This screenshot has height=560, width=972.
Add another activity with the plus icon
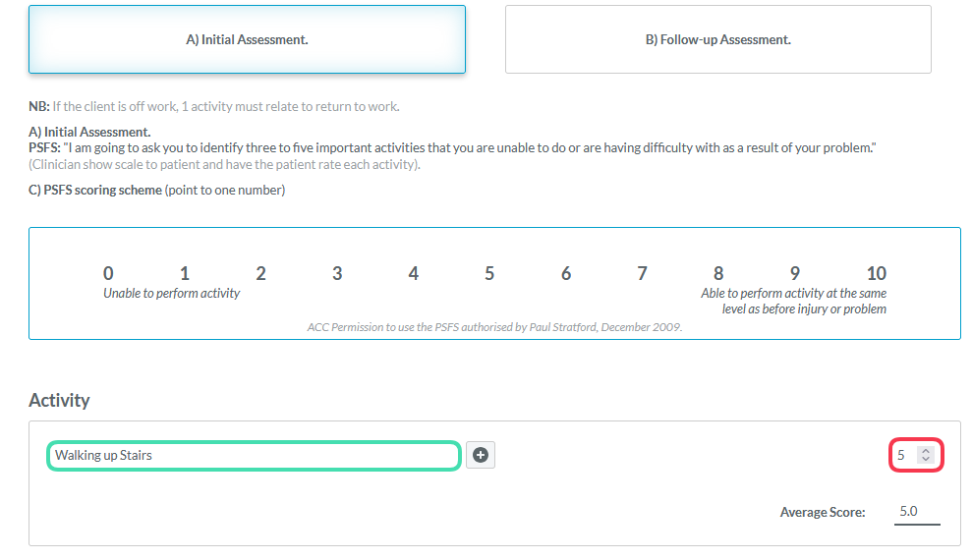[x=480, y=455]
